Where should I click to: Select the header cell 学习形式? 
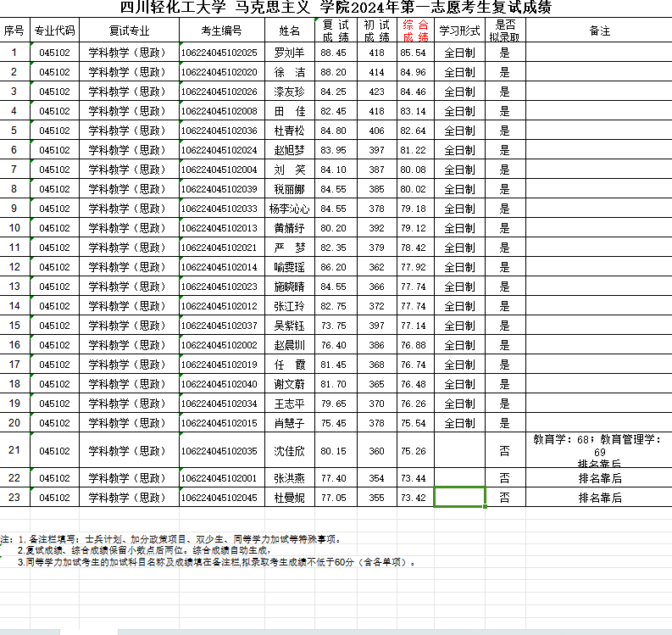(459, 31)
